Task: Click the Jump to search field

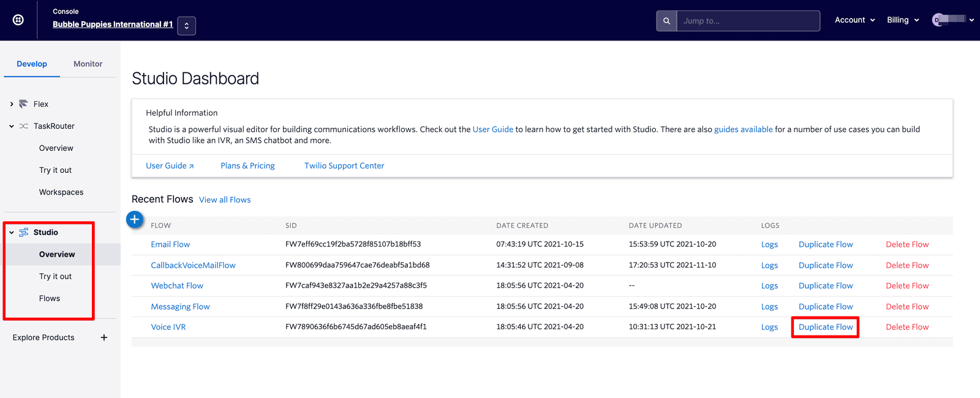Action: 747,21
